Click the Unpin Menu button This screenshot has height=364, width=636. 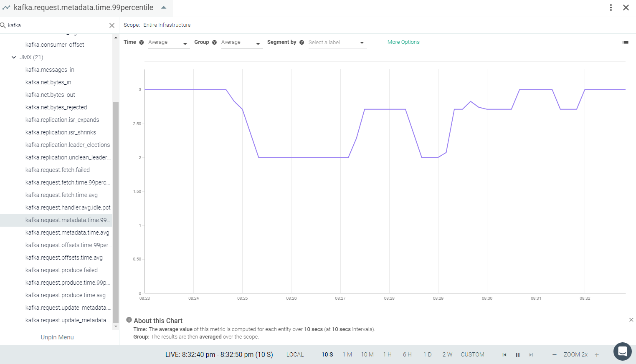57,337
